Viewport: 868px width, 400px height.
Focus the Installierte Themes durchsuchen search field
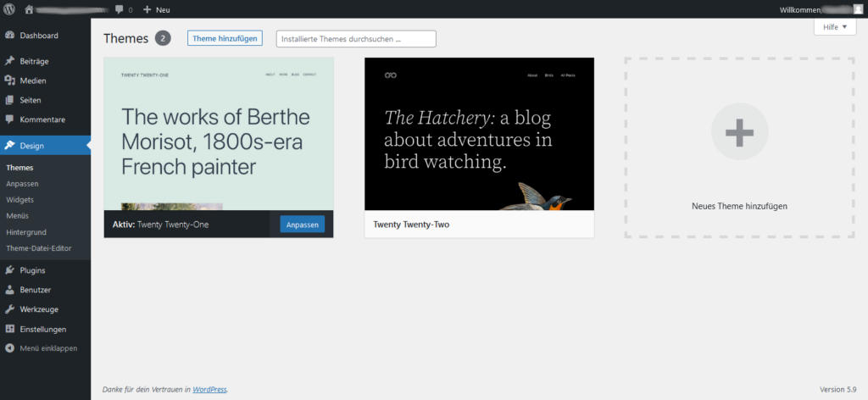[356, 39]
